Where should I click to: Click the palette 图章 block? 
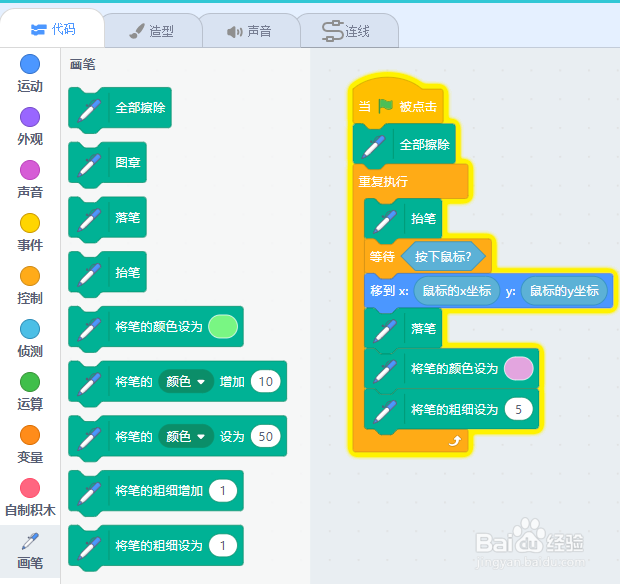(x=108, y=163)
